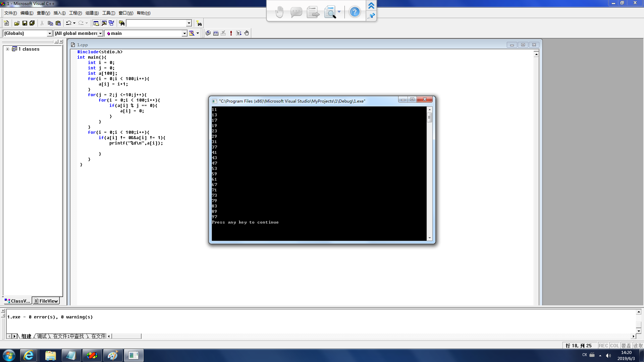Screen dimensions: 644x362
Task: Toggle breakpoint with the hand icon
Action: click(247, 33)
